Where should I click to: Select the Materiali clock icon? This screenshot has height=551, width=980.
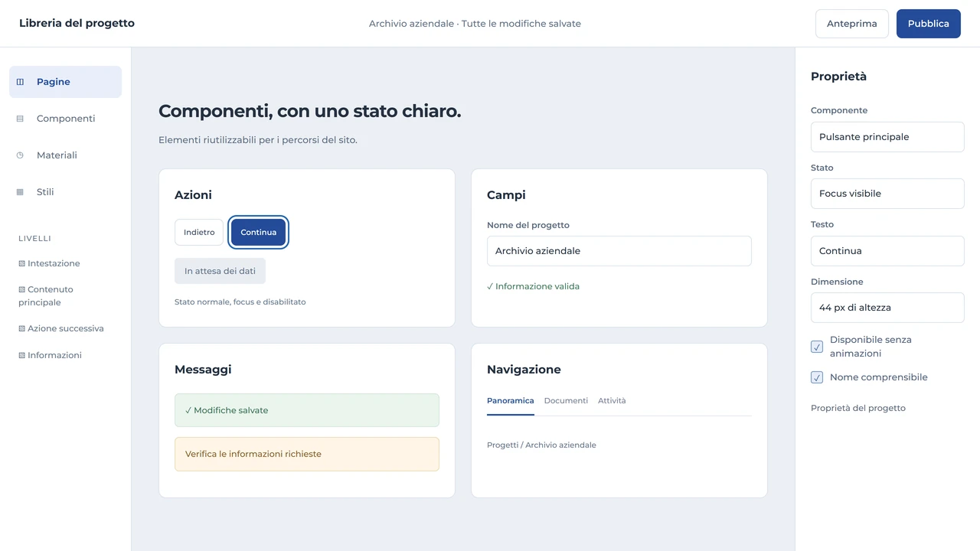tap(21, 155)
